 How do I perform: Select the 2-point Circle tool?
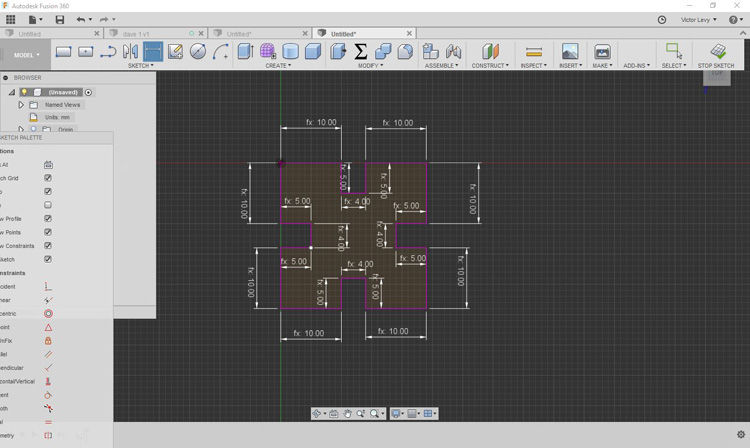coord(198,52)
